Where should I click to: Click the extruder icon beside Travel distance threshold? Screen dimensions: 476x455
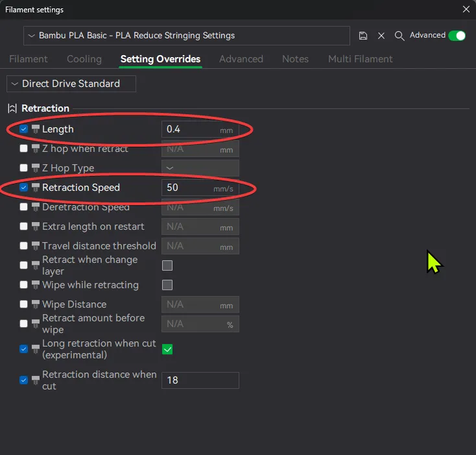36,246
